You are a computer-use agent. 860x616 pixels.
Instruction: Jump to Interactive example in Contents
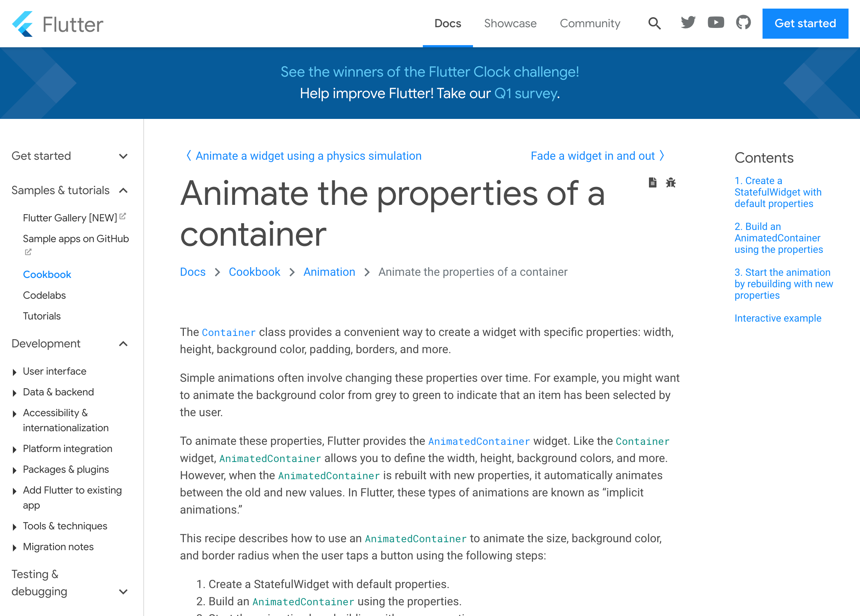(777, 318)
